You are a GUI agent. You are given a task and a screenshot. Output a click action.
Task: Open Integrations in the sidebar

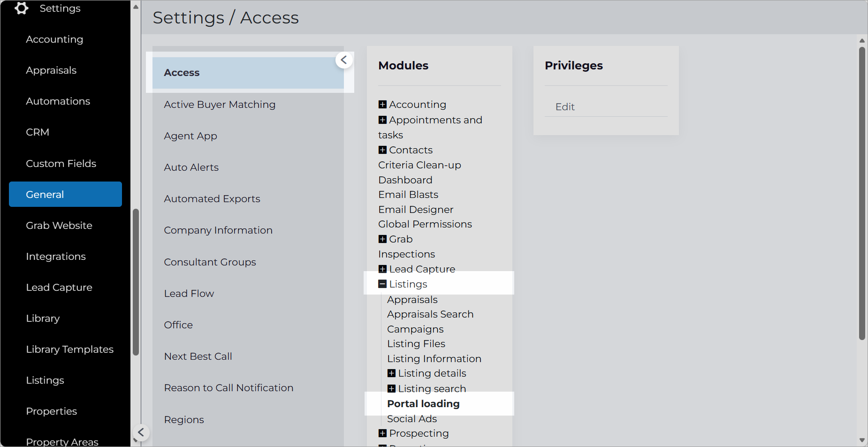coord(56,257)
